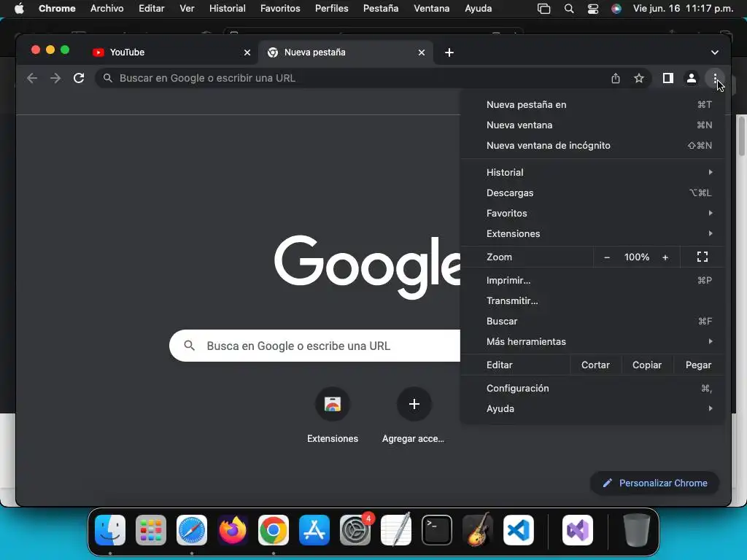Click the Chrome icon in the dock

(x=274, y=530)
